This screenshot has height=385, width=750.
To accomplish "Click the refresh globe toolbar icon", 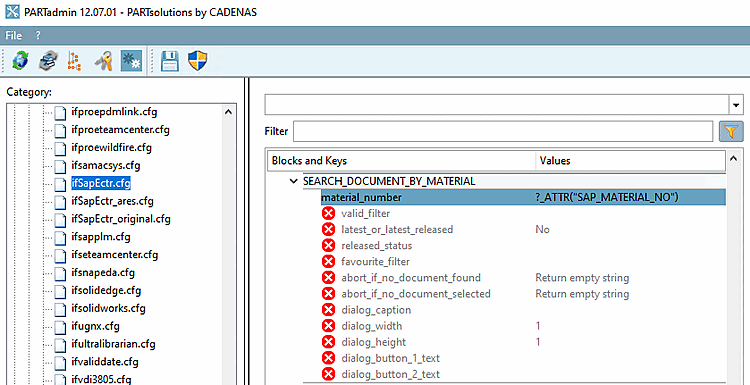I will click(20, 61).
